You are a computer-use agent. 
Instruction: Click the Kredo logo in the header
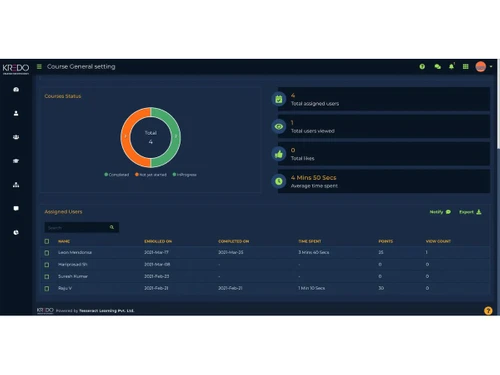(16, 69)
